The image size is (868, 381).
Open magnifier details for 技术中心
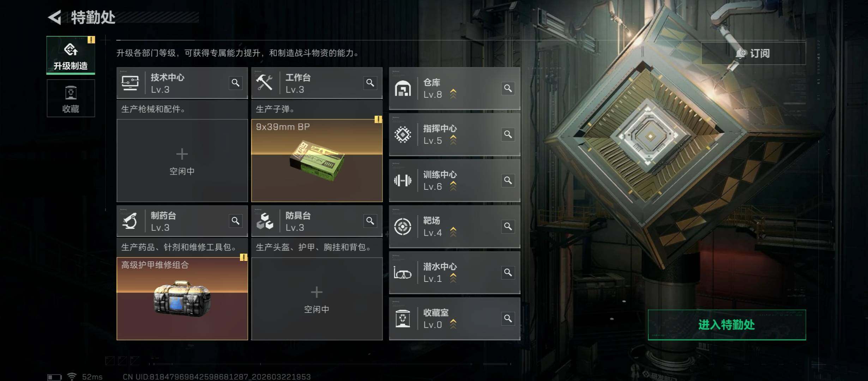point(235,83)
